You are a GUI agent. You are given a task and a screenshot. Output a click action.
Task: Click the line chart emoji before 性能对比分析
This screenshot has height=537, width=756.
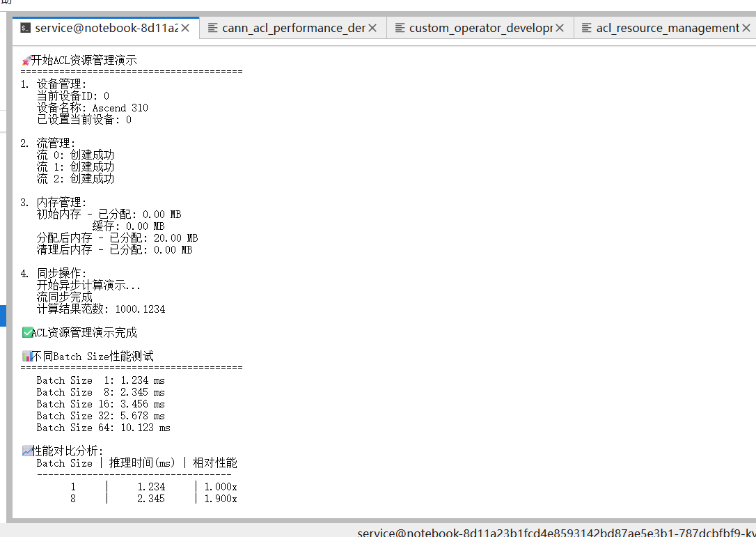click(x=27, y=451)
